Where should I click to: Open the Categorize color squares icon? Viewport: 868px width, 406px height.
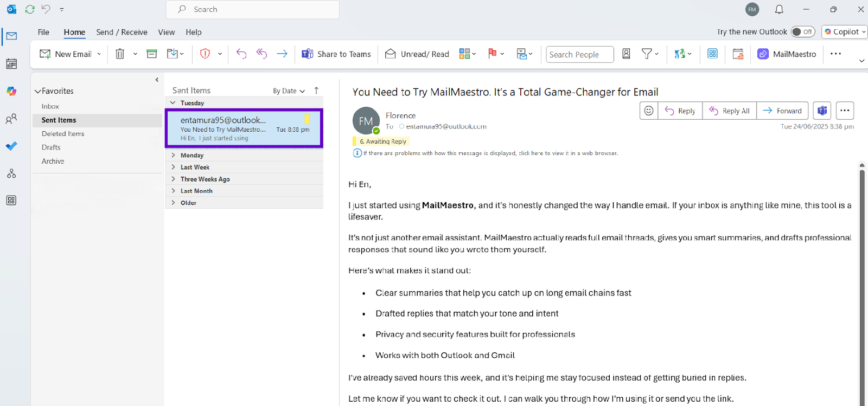click(464, 54)
